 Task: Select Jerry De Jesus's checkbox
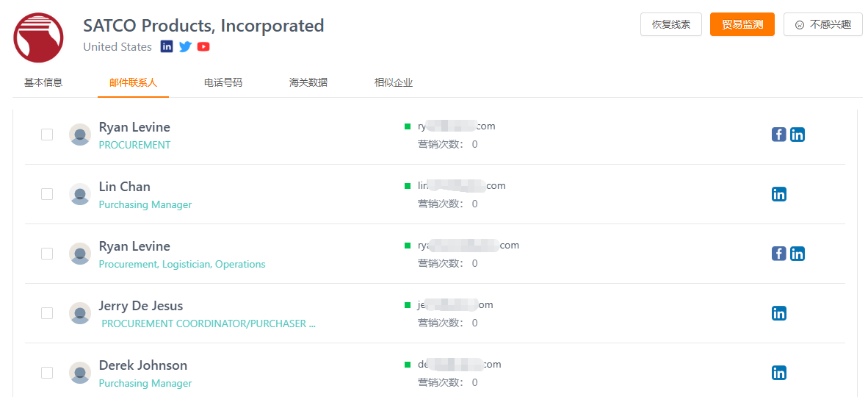(x=47, y=313)
